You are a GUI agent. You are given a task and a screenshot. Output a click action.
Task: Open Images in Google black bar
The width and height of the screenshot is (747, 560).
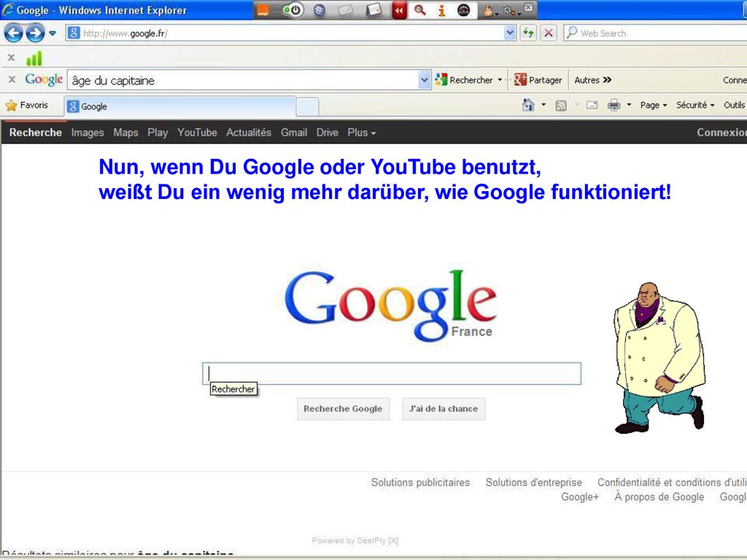pos(88,133)
